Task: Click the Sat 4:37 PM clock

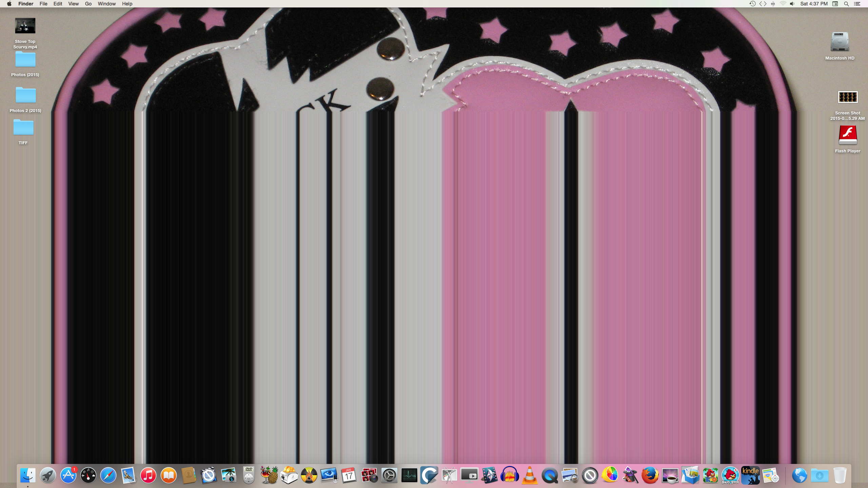Action: (814, 4)
